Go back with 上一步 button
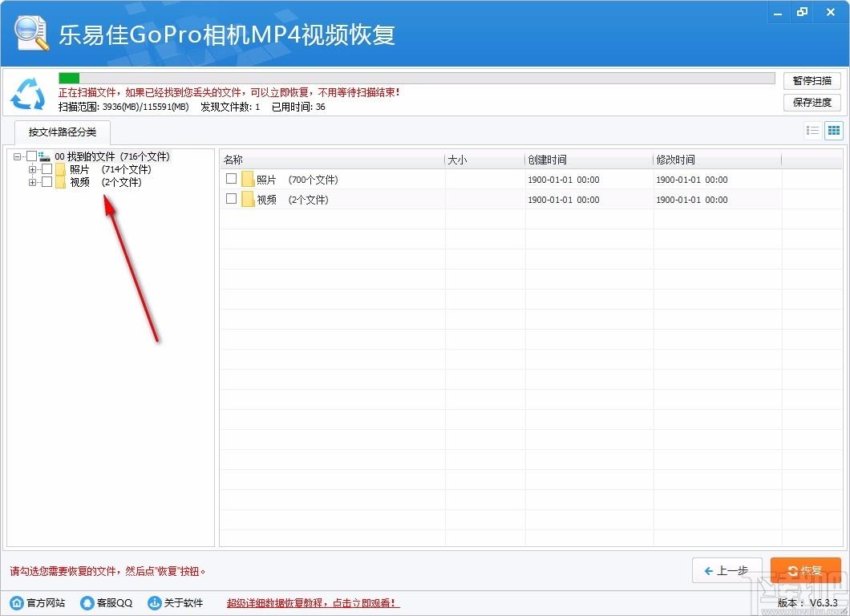The image size is (850, 616). (x=727, y=570)
